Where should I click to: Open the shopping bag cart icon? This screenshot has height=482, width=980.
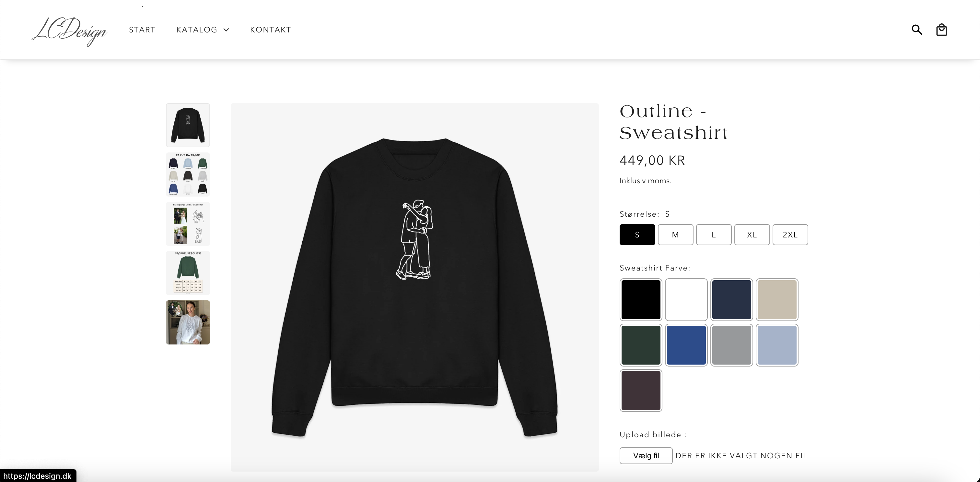(941, 30)
